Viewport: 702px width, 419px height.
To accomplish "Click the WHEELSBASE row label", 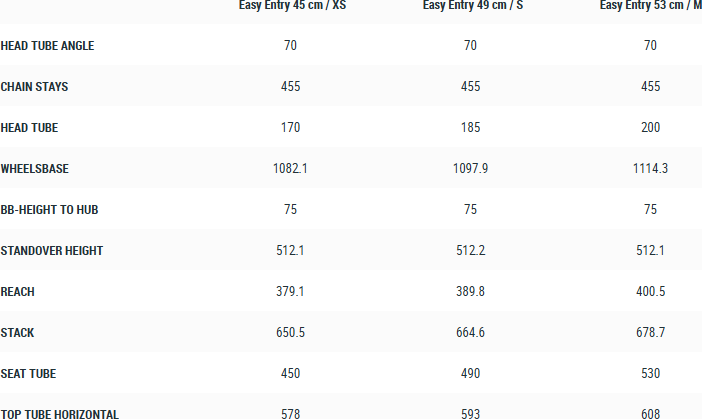I will pos(35,169).
